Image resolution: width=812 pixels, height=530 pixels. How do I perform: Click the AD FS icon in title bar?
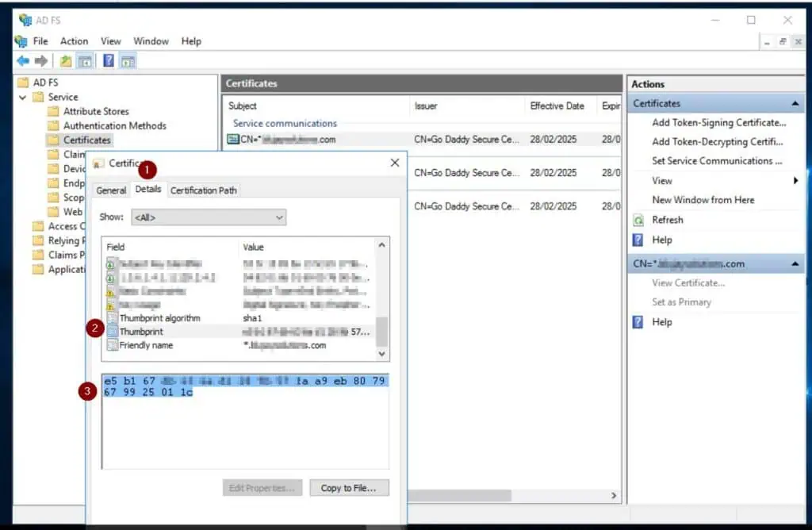[25, 20]
